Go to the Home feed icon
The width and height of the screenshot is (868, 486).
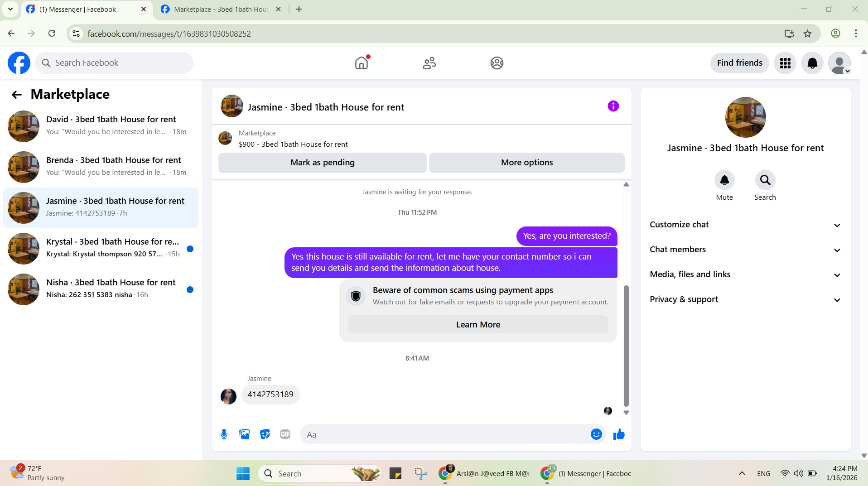pyautogui.click(x=362, y=63)
